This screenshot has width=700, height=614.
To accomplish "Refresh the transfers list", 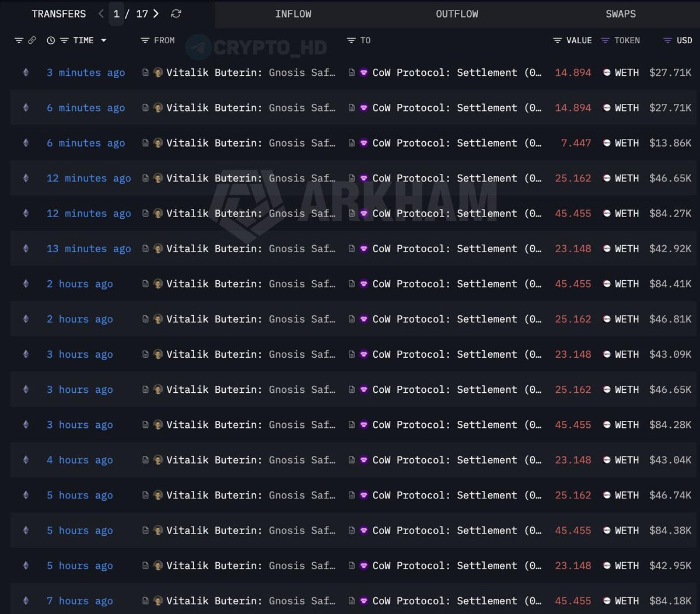I will tap(176, 13).
